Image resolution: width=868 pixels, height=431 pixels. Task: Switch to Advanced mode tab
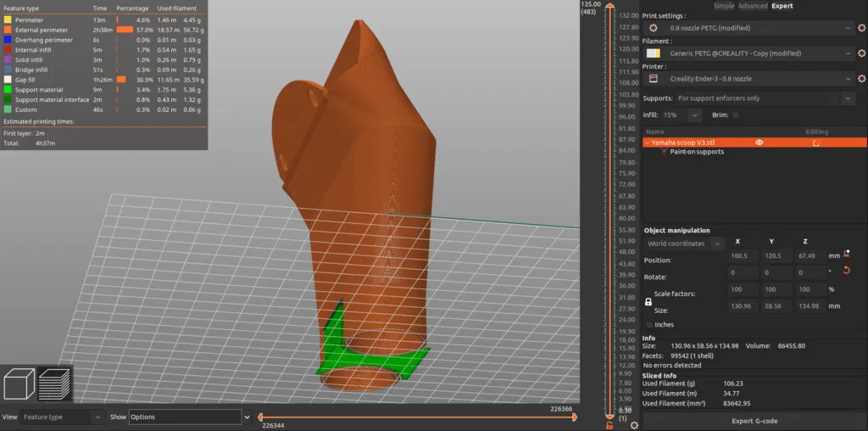pos(753,6)
